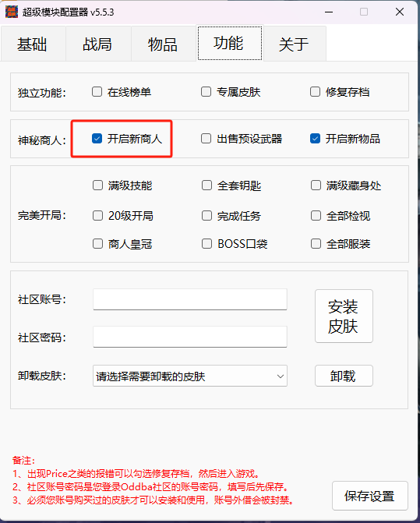Click the 卸载 button

[344, 376]
